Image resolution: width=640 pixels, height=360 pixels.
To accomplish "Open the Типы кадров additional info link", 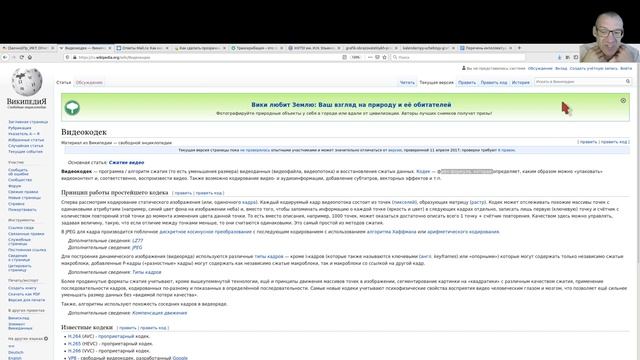I will coord(147,272).
